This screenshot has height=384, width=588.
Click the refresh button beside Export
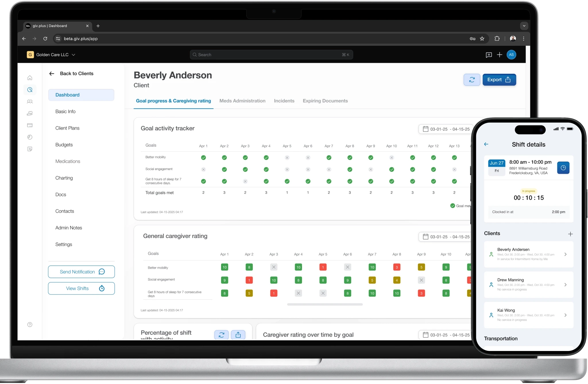click(472, 80)
